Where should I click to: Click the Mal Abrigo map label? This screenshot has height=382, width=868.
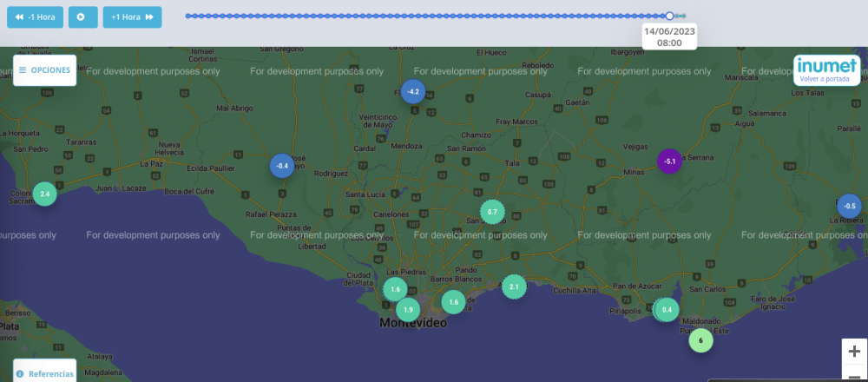click(x=234, y=109)
